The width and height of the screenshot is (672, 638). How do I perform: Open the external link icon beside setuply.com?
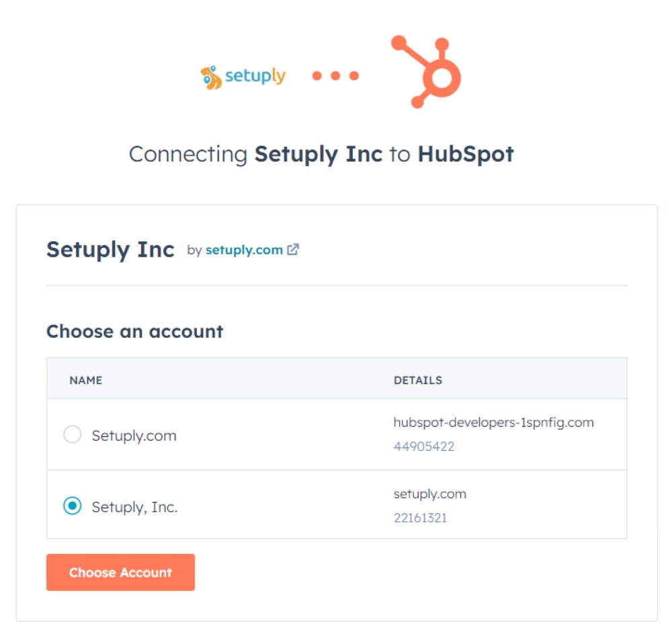pos(292,249)
